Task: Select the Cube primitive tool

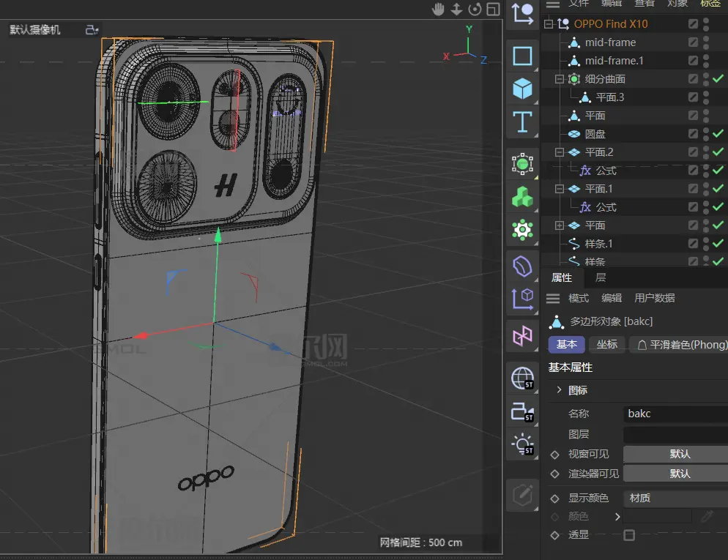Action: coord(522,88)
